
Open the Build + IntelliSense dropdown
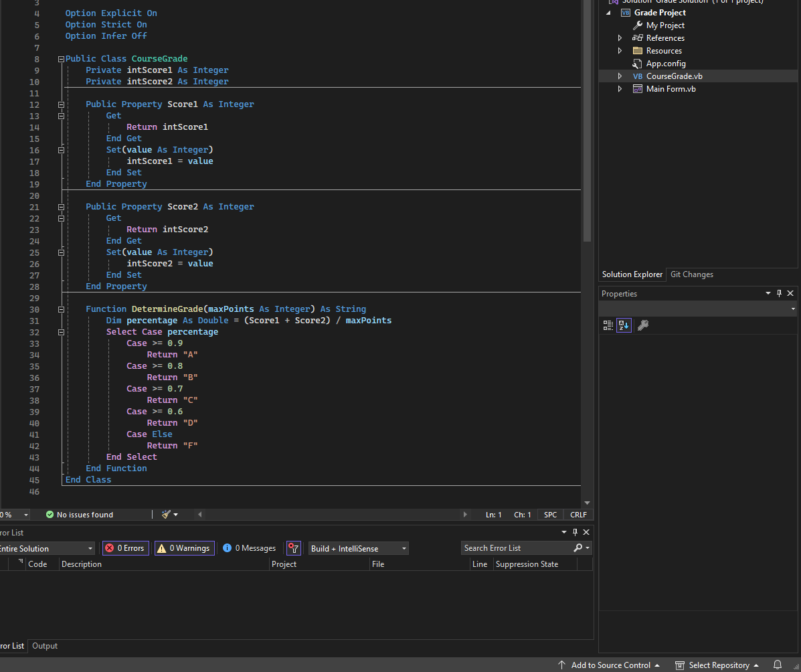click(358, 549)
